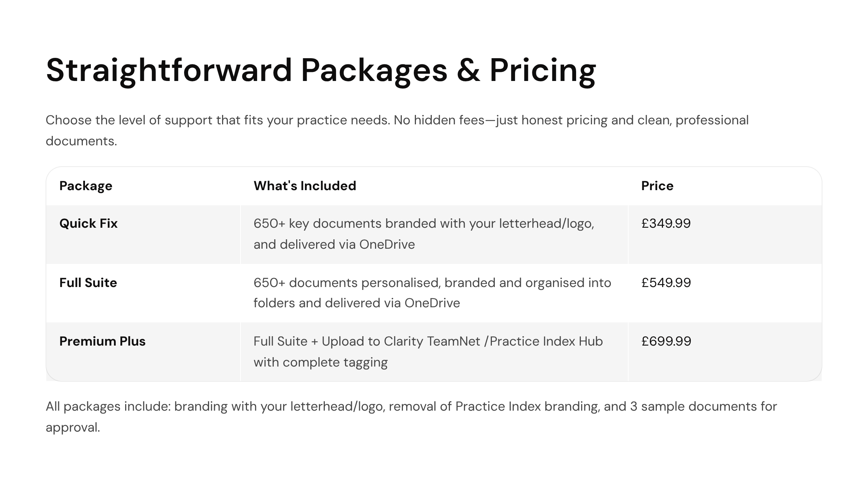868x488 pixels.
Task: Select the What's Included column header
Action: [305, 186]
